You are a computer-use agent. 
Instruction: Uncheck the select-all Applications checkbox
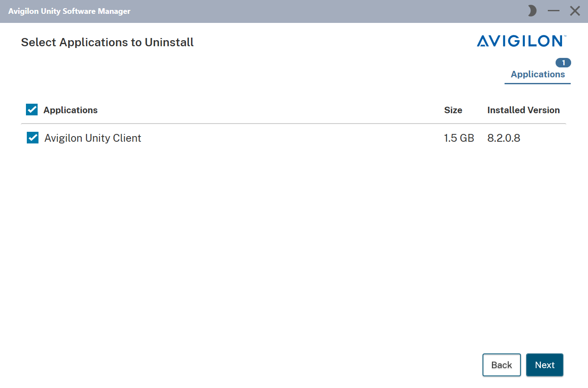32,110
